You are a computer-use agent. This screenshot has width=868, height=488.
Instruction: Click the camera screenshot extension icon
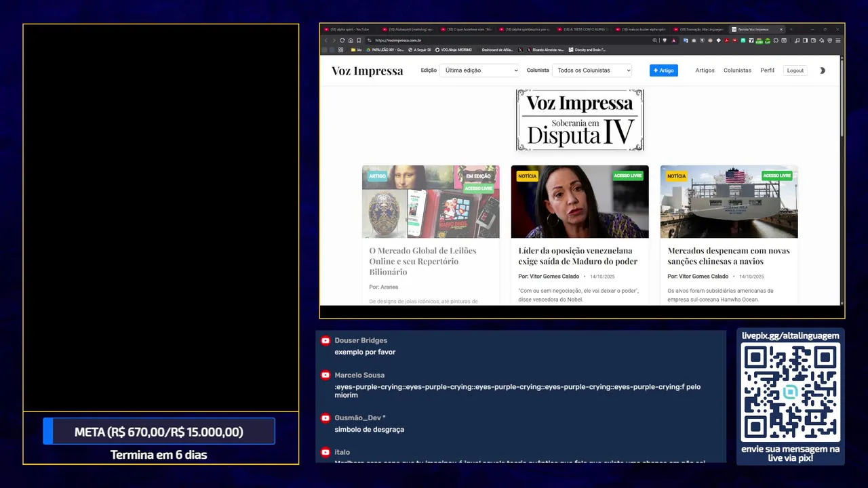point(694,40)
